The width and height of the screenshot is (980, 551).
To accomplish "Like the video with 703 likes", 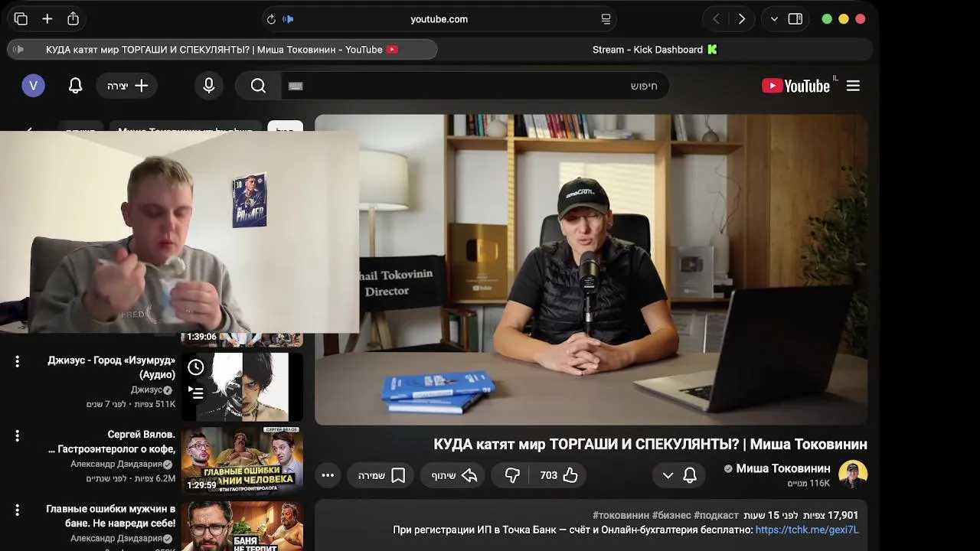I will tap(560, 475).
